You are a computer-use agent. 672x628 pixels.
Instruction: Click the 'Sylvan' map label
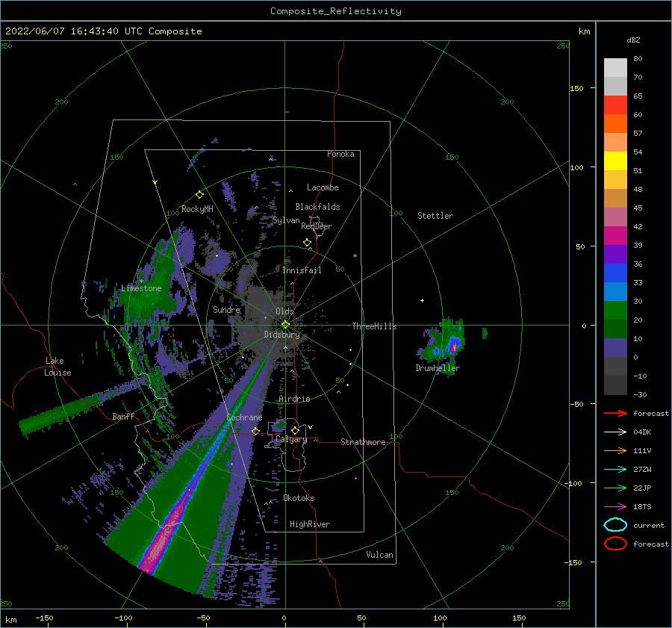(x=286, y=220)
